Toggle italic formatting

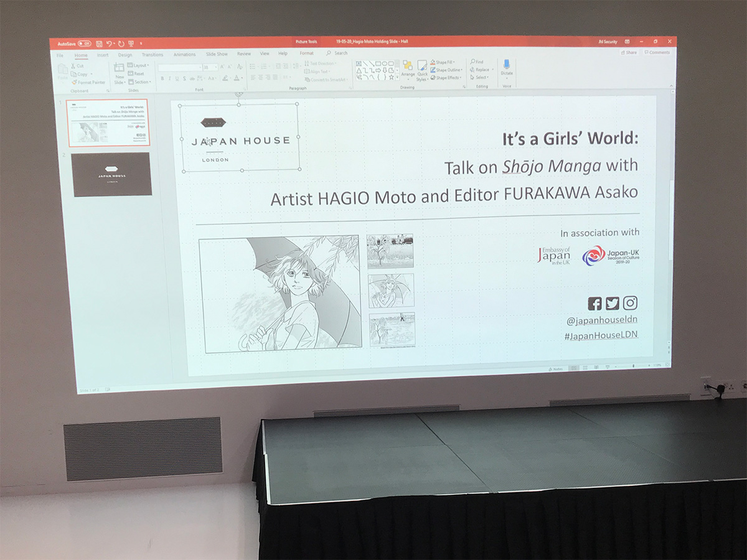pos(169,78)
